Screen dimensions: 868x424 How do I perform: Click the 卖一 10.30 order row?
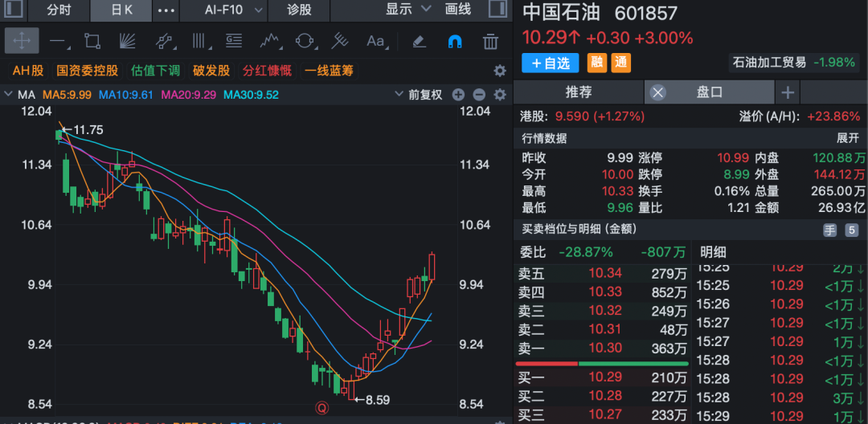coord(602,349)
